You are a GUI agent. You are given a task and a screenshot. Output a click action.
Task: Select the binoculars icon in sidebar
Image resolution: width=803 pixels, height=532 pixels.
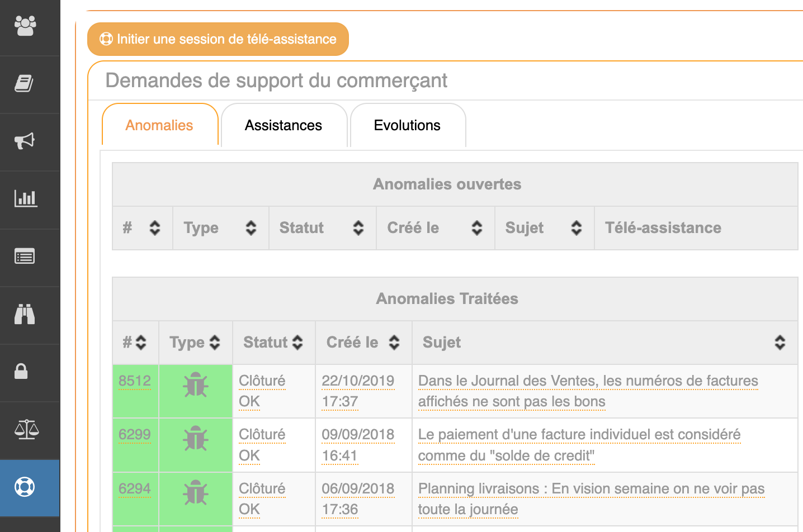25,314
